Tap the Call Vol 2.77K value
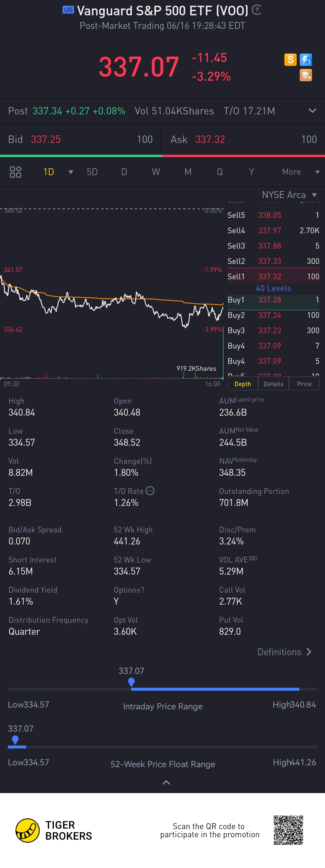 [x=231, y=601]
